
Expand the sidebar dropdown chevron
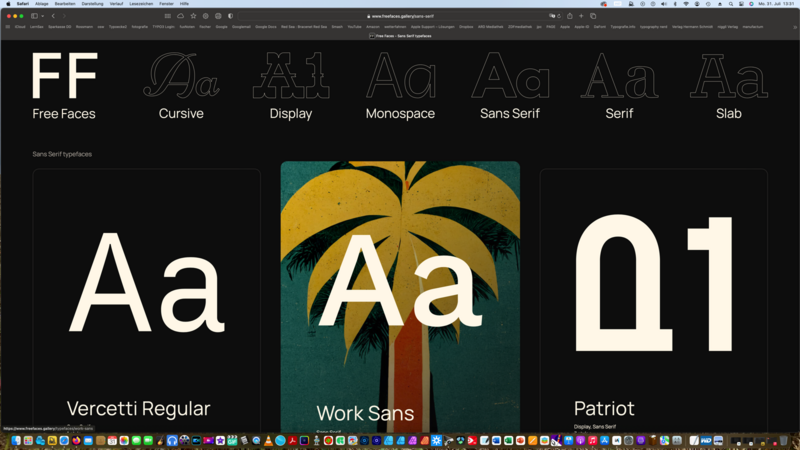click(x=41, y=16)
